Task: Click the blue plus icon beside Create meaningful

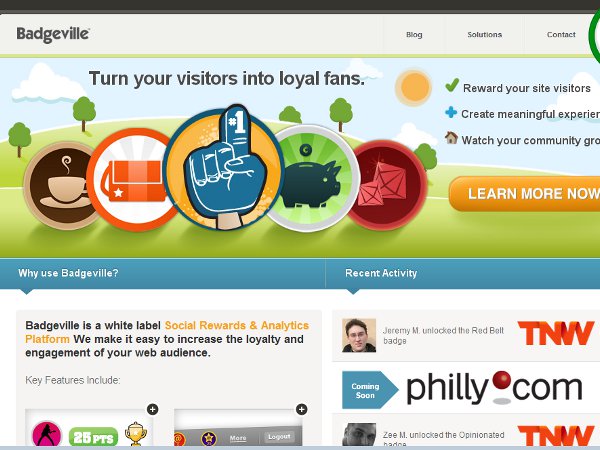Action: (451, 112)
